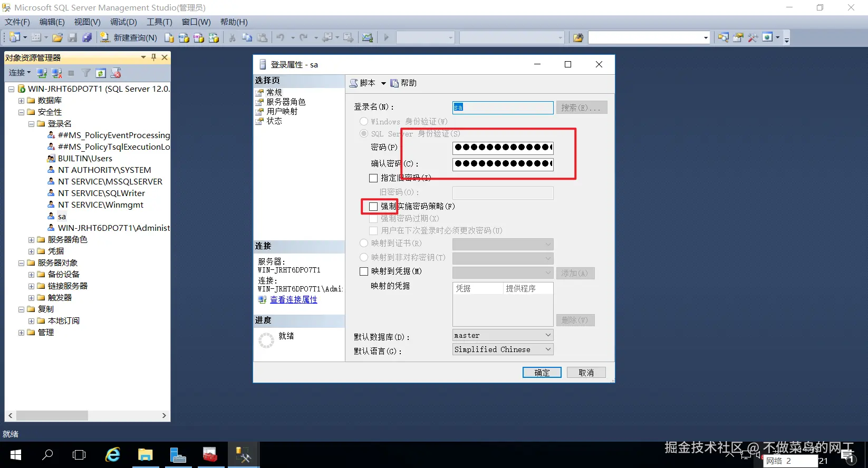Open the 默认数据库 master dropdown

click(x=503, y=335)
